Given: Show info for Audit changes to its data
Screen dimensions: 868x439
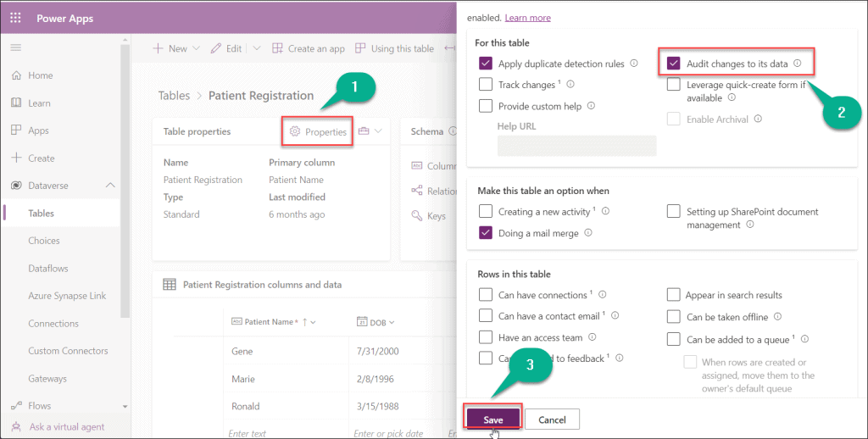Looking at the screenshot, I should coord(797,63).
